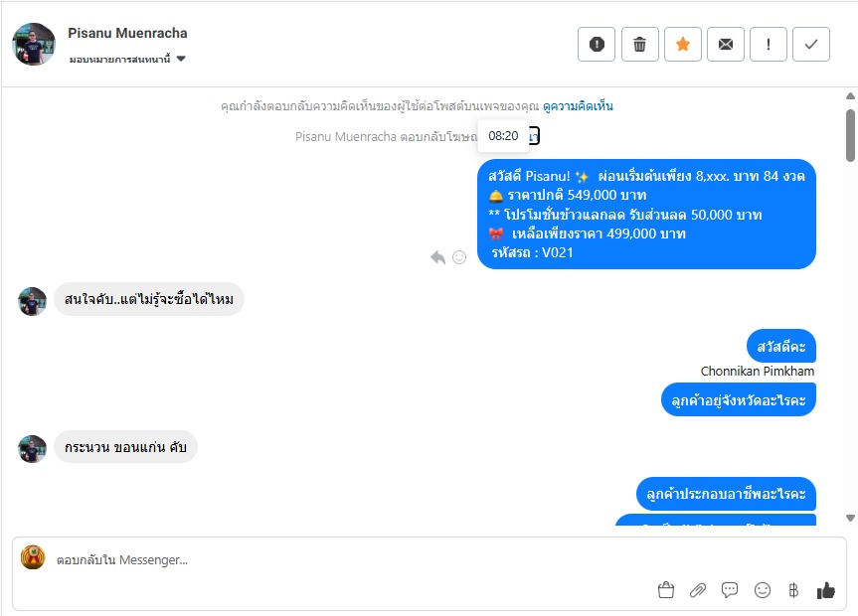This screenshot has height=616, width=858.
Task: Open the baht payment request icon
Action: [793, 590]
